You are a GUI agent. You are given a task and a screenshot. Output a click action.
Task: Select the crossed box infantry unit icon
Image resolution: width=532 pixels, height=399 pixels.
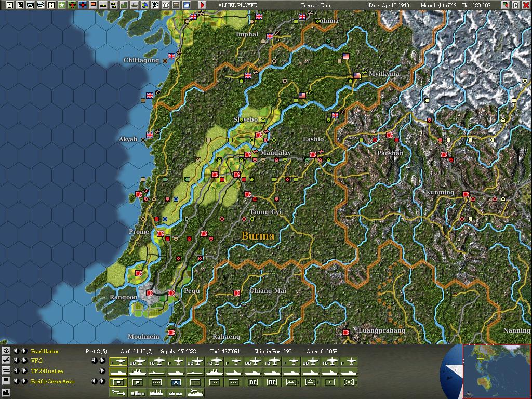coord(349,382)
